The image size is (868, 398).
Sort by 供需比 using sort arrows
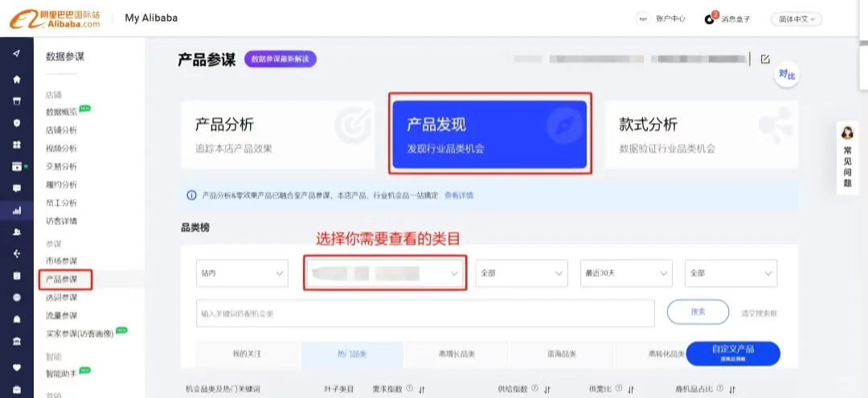point(631,389)
